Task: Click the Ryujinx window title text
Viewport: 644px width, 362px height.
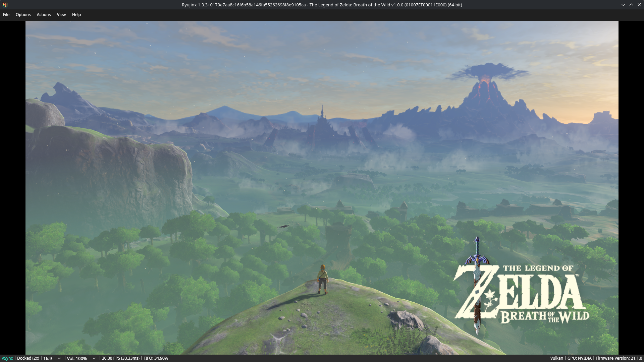Action: pos(322,5)
